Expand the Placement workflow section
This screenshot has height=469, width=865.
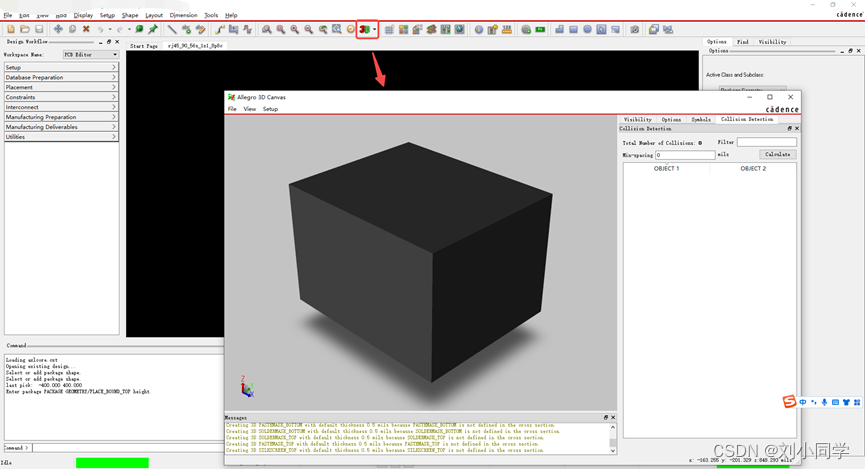click(x=61, y=87)
